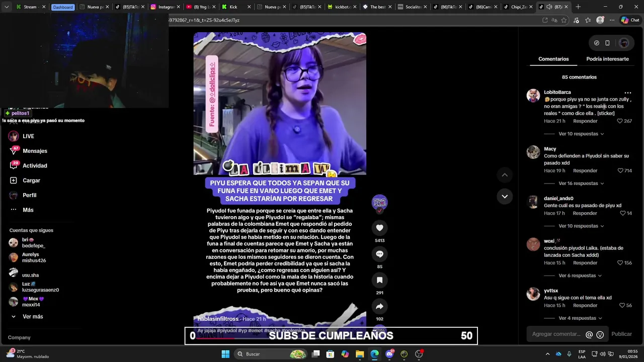Open the translate icon in the address bar
This screenshot has width=644, height=362.
coord(554,20)
